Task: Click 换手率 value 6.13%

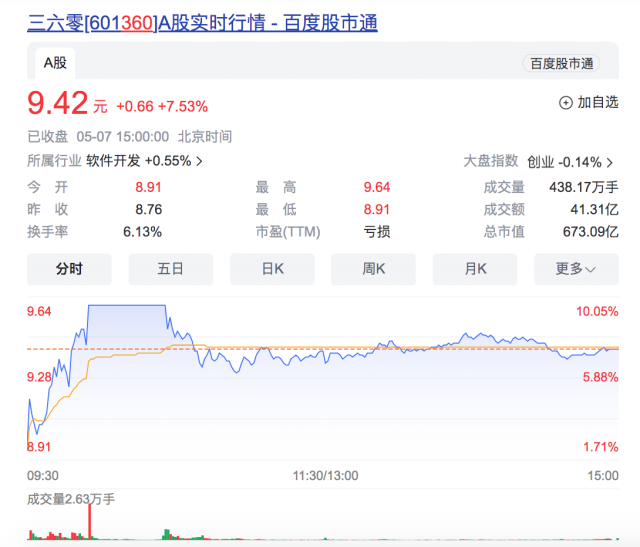Action: [142, 232]
